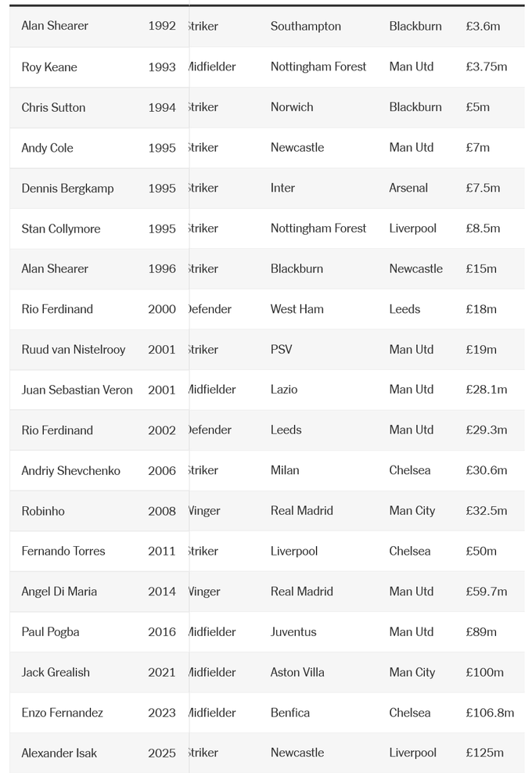Select the Arsenal buying club cell
The image size is (532, 773).
[x=408, y=189]
